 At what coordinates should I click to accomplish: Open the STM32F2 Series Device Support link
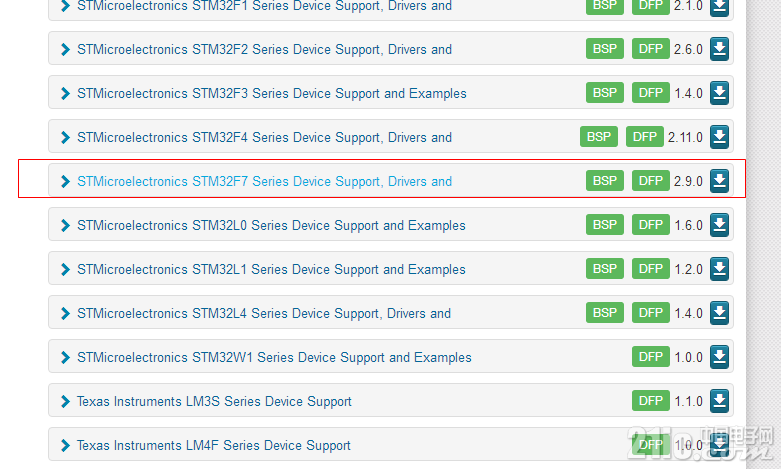point(264,49)
